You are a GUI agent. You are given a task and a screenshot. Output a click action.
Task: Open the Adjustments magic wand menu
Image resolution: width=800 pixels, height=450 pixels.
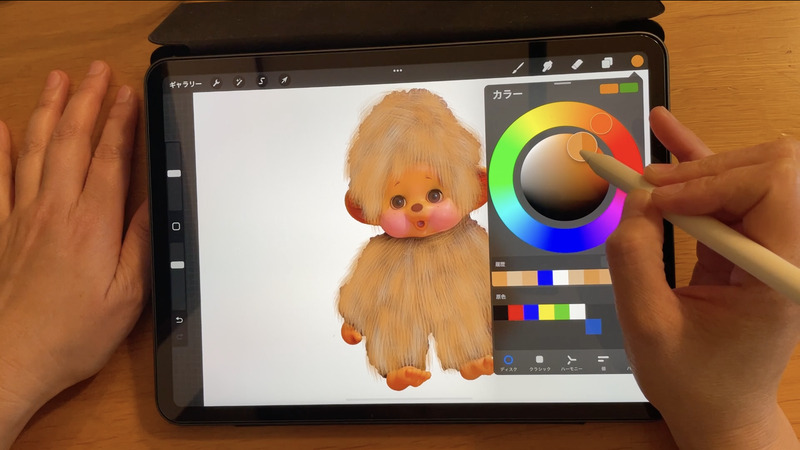coord(238,82)
